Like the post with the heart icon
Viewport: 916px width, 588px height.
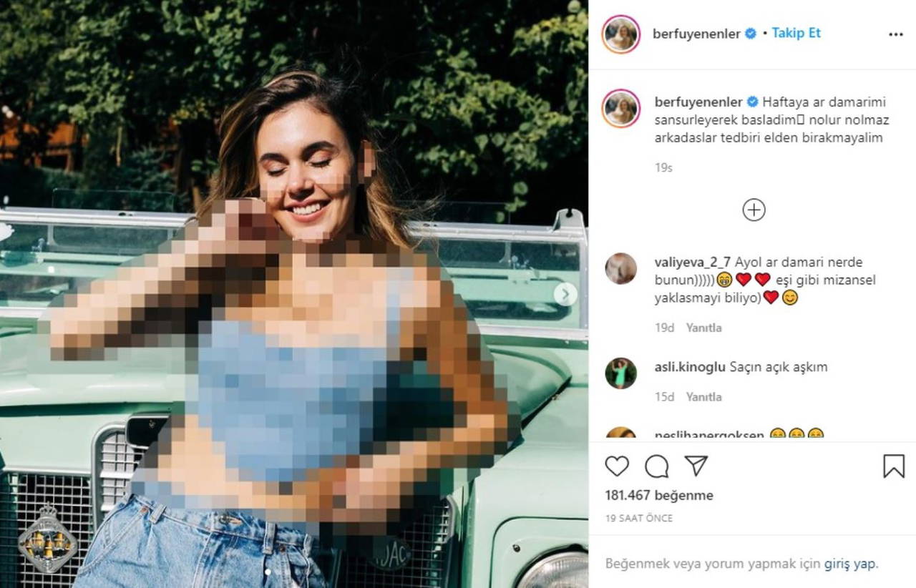coord(617,466)
